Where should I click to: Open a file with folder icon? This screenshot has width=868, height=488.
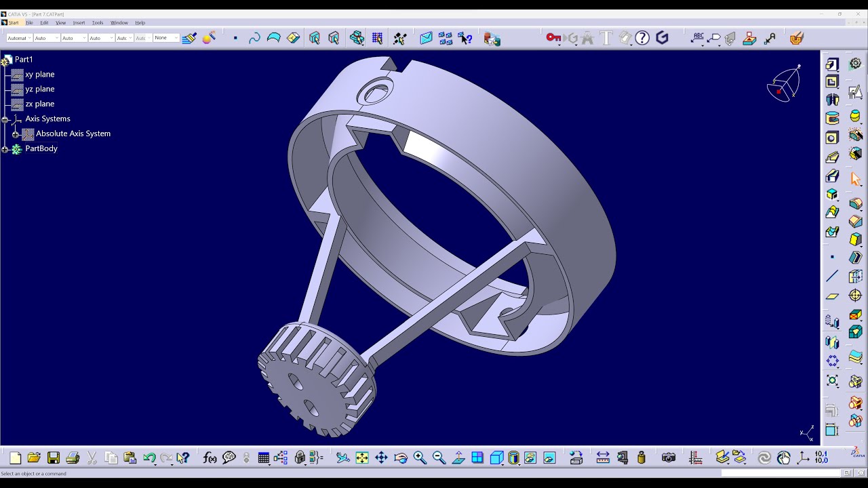(34, 458)
